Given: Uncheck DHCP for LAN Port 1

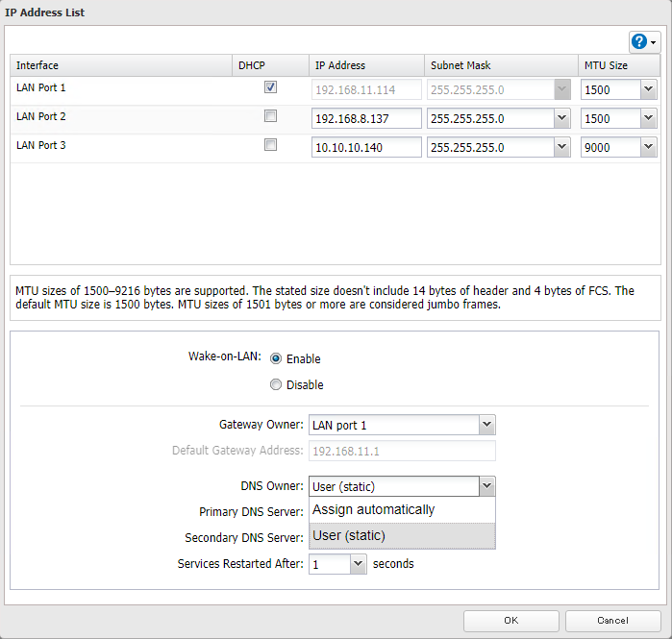Looking at the screenshot, I should pyautogui.click(x=271, y=87).
